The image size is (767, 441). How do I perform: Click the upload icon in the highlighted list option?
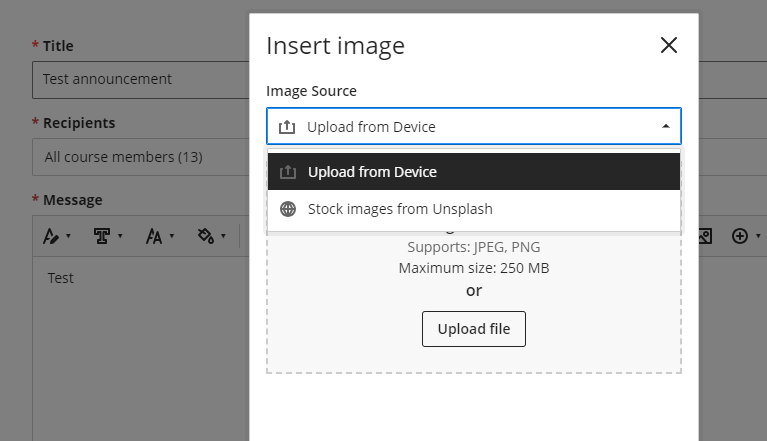click(288, 172)
